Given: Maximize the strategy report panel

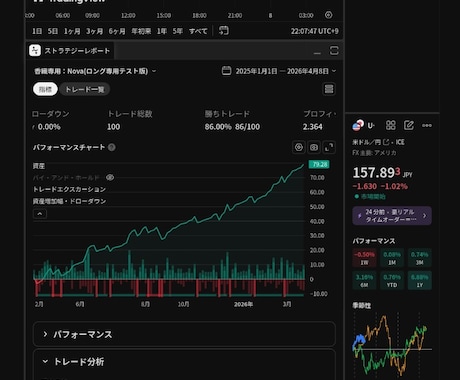Looking at the screenshot, I should point(334,51).
